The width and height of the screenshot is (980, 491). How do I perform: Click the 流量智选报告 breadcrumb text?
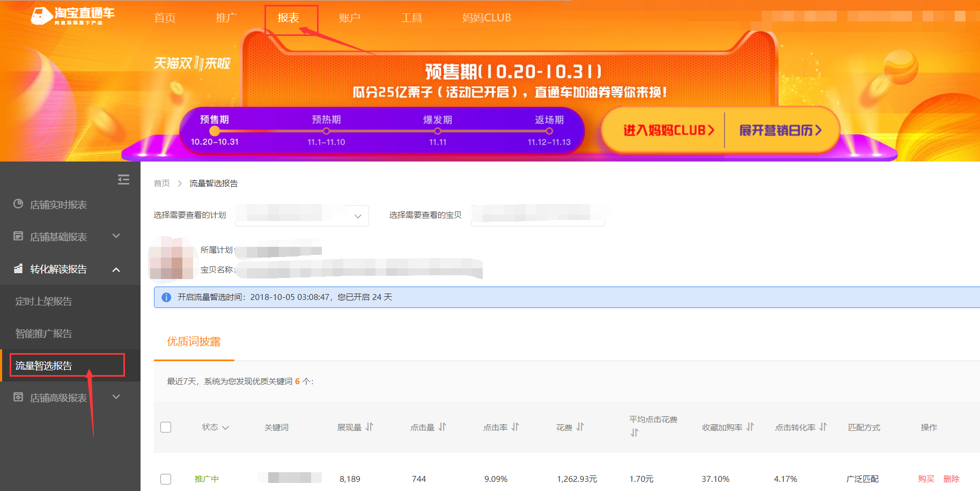coord(213,184)
